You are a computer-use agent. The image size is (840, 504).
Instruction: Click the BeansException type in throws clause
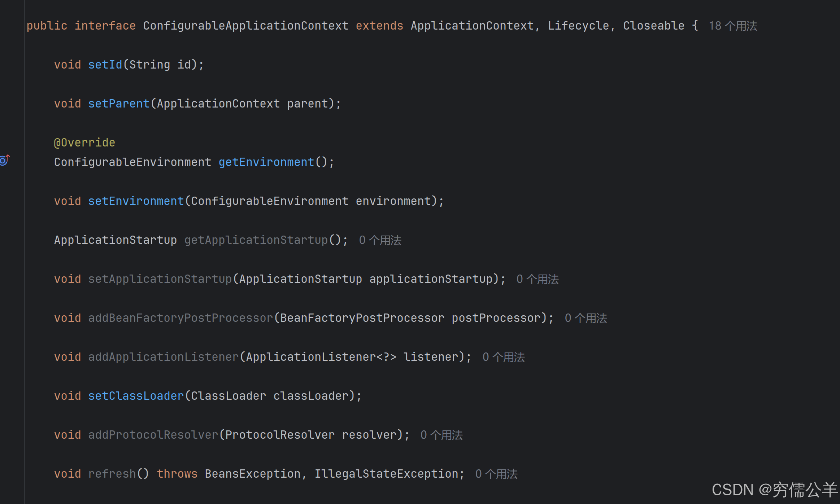pos(253,474)
